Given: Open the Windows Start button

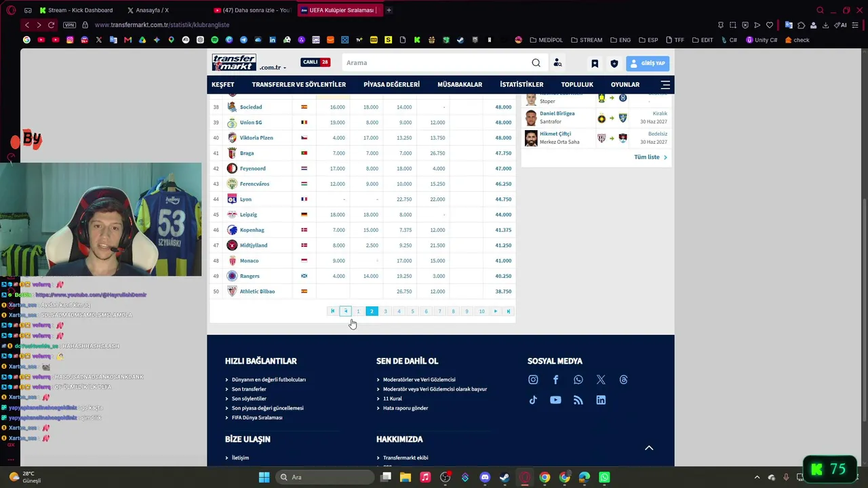Looking at the screenshot, I should tap(264, 477).
